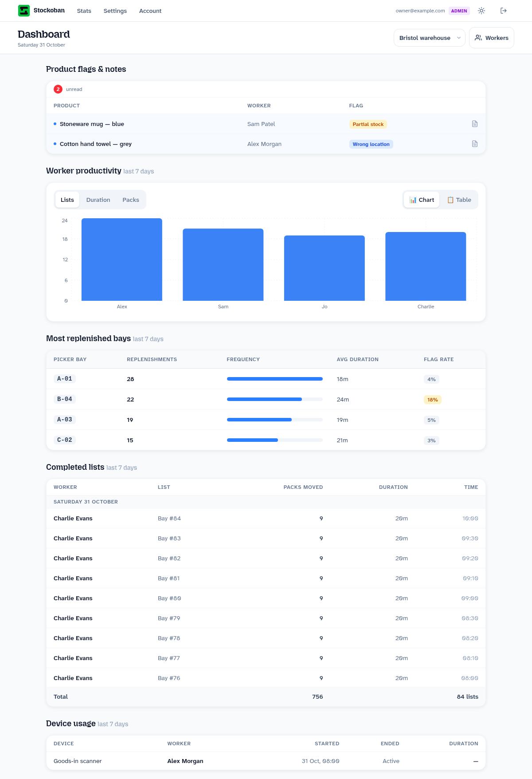
Task: Click Bay #76 list entry
Action: [169, 678]
